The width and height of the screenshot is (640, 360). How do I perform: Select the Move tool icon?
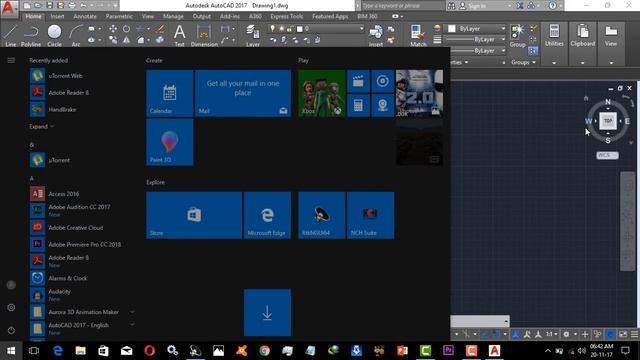click(x=113, y=29)
